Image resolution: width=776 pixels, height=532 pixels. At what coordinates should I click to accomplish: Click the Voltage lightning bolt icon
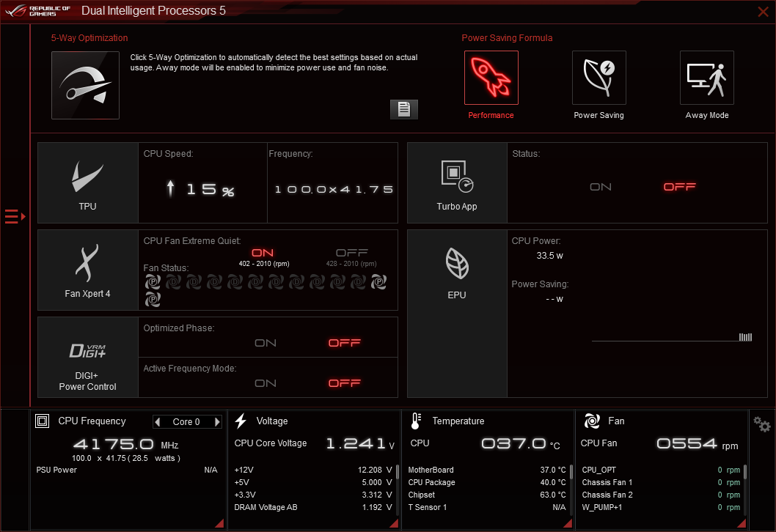pos(241,421)
